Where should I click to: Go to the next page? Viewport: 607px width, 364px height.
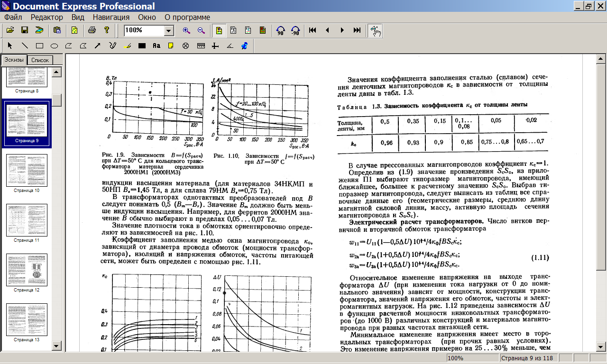342,30
